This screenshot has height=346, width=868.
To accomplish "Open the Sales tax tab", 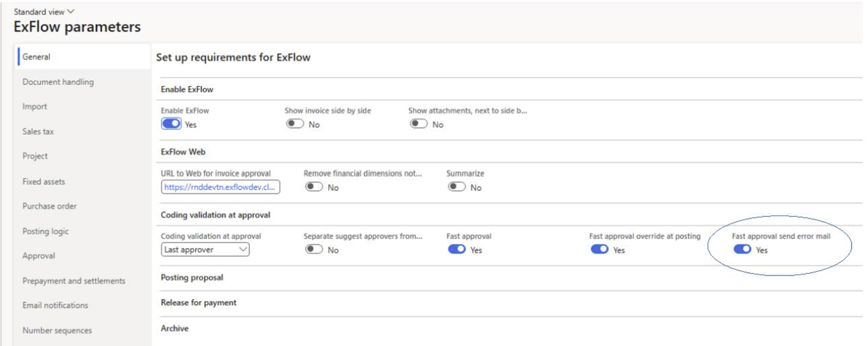I will pos(84,131).
